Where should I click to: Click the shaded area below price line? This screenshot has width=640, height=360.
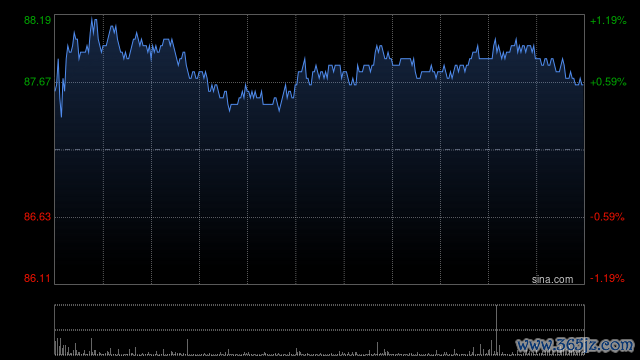tap(319, 184)
